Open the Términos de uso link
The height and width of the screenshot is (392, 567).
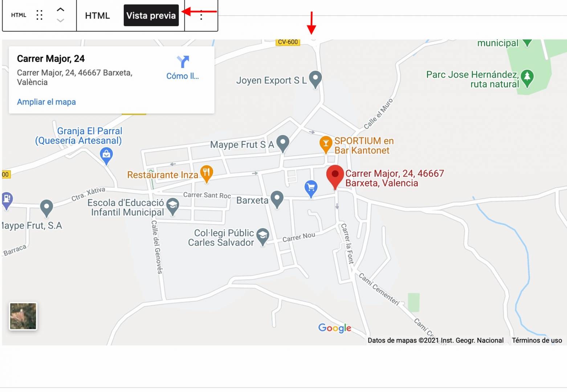click(x=537, y=340)
